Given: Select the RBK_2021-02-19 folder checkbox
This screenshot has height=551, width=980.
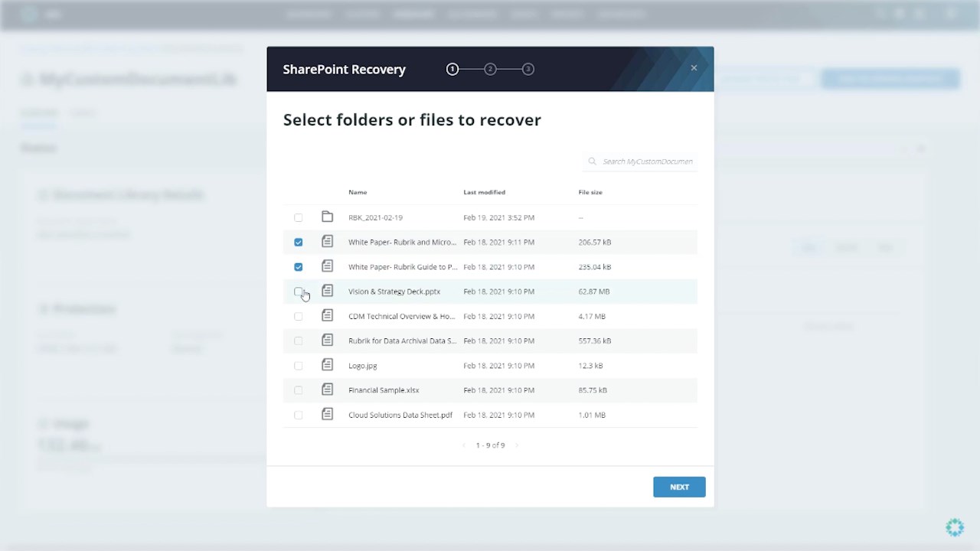Looking at the screenshot, I should 299,218.
